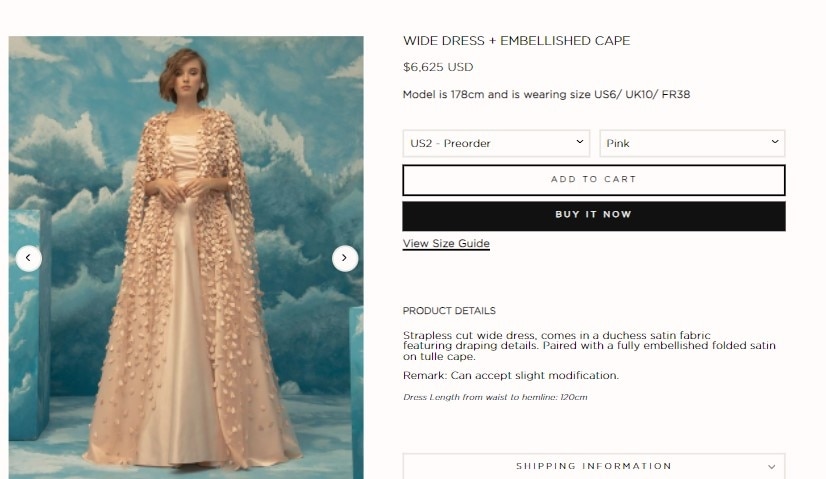Hit the black Buy It Now button
The width and height of the screenshot is (826, 479).
(x=594, y=215)
